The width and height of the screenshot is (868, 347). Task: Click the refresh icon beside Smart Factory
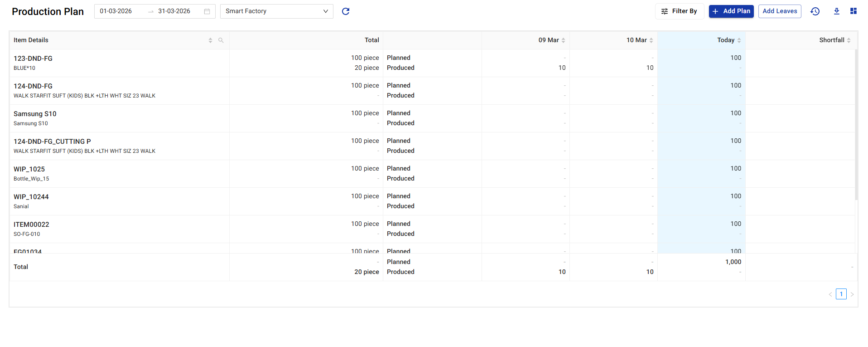pyautogui.click(x=346, y=11)
